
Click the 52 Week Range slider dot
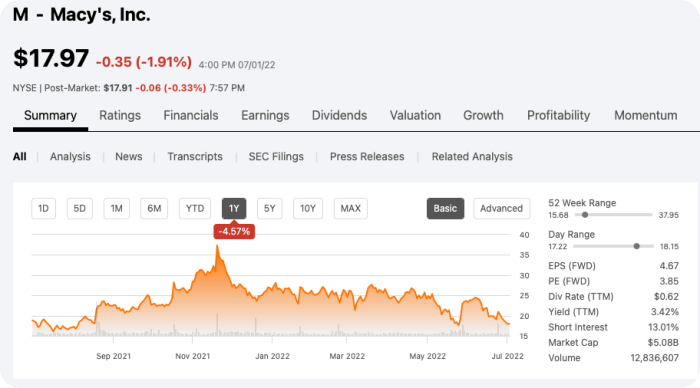(x=585, y=215)
